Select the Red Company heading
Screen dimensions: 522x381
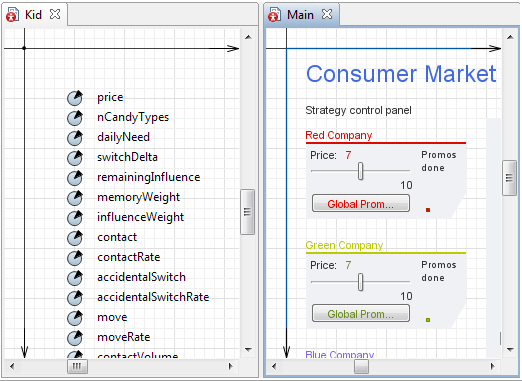click(x=339, y=135)
